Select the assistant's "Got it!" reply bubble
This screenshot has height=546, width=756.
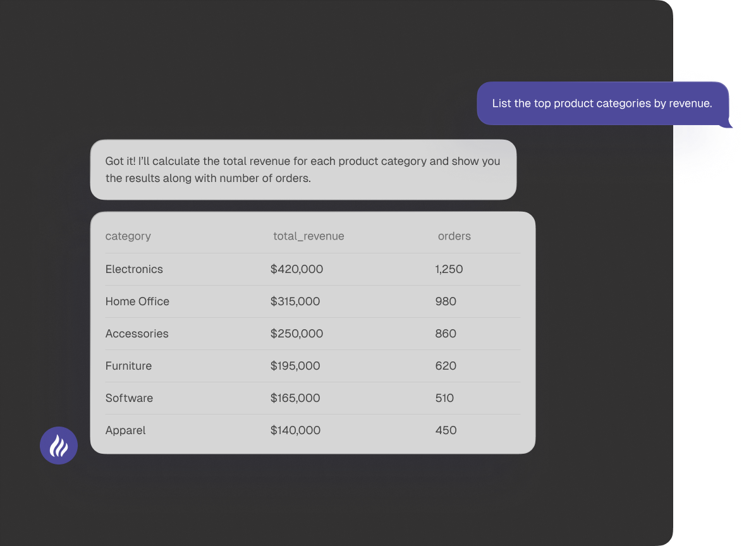click(303, 170)
